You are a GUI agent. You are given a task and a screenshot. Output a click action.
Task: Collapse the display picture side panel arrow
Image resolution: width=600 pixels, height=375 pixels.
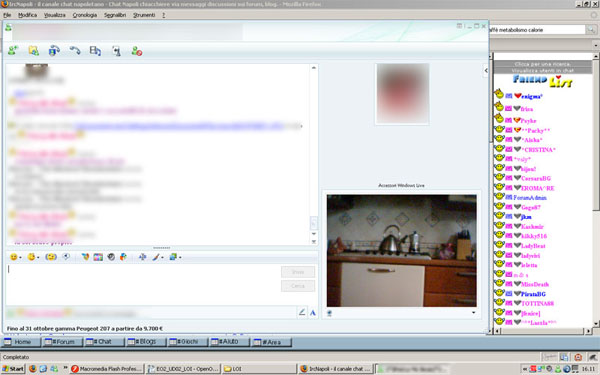point(486,70)
